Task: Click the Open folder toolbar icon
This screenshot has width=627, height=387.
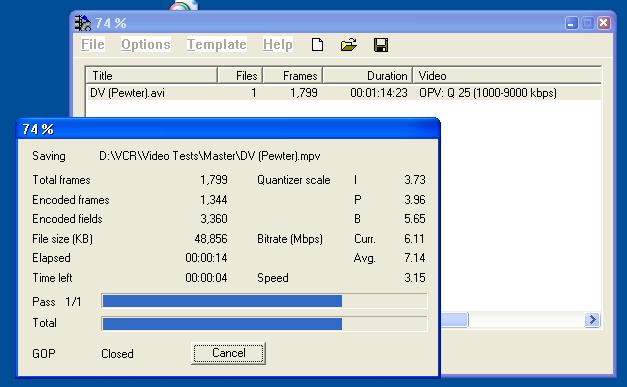Action: (x=349, y=44)
